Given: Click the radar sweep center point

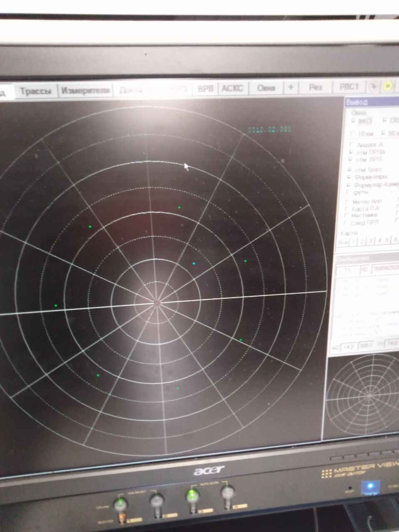Looking at the screenshot, I should (x=157, y=303).
